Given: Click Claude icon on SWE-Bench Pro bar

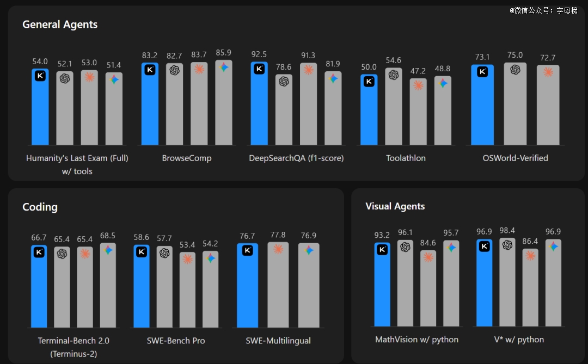Looking at the screenshot, I should pos(187,259).
